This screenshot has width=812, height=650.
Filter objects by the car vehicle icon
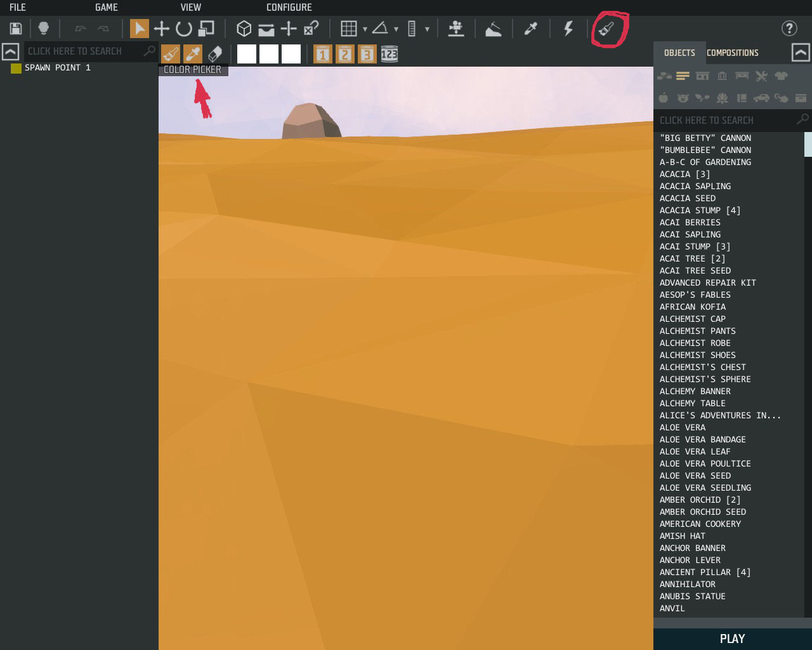point(761,98)
